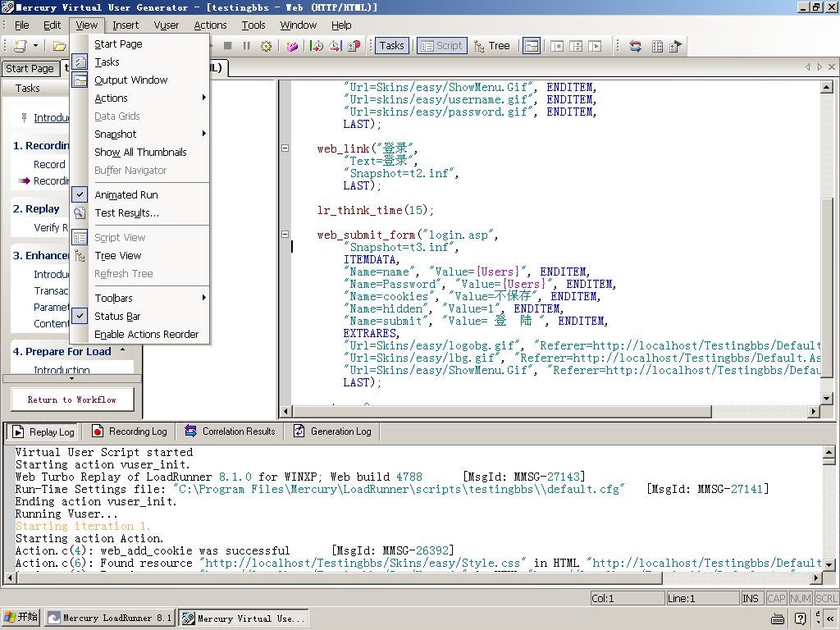This screenshot has height=630, width=840.
Task: Open the Insert menu
Action: click(x=126, y=25)
